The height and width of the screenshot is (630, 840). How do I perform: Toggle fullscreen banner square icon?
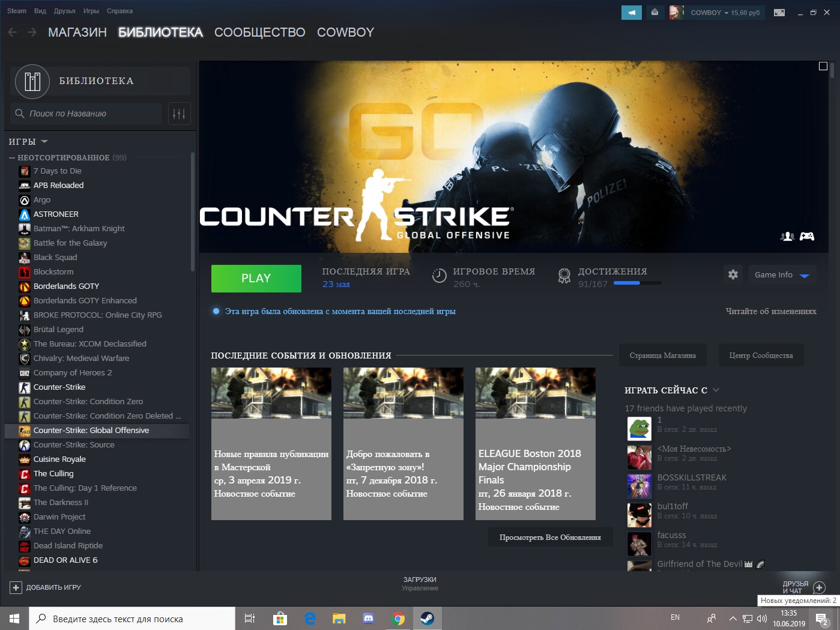[823, 66]
